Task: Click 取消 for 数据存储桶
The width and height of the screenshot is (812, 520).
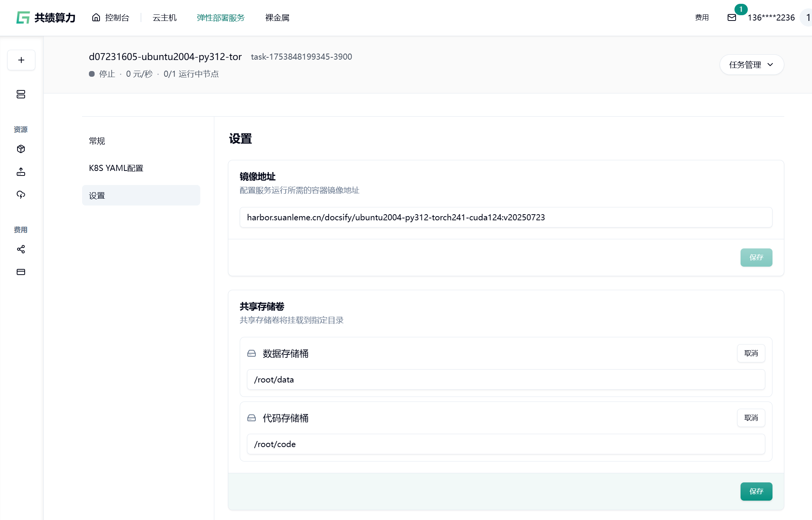Action: (x=751, y=353)
